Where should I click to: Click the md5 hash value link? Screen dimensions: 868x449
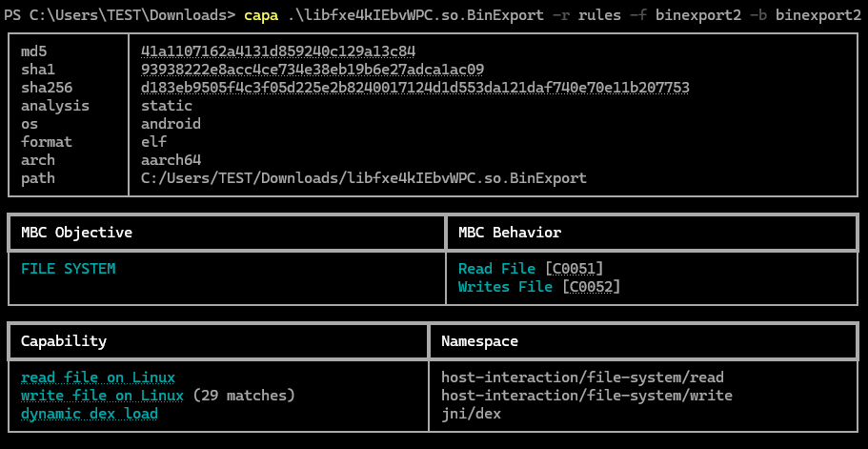point(278,51)
